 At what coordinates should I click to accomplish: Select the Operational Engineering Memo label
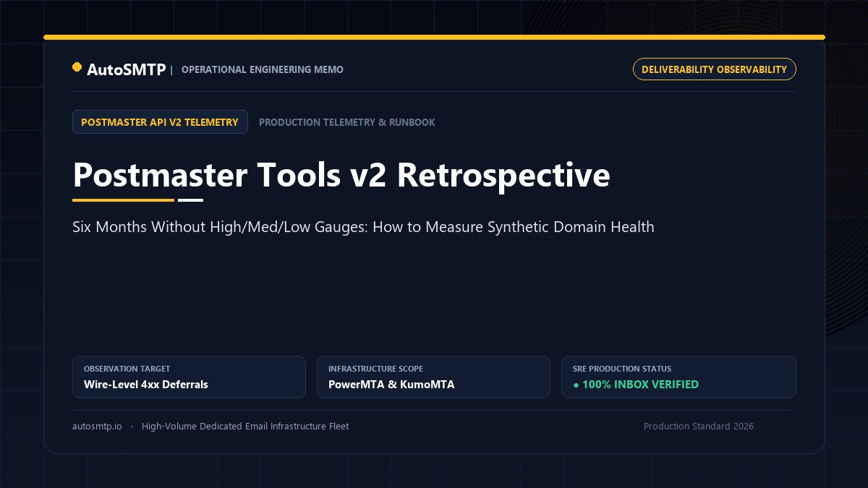[263, 69]
